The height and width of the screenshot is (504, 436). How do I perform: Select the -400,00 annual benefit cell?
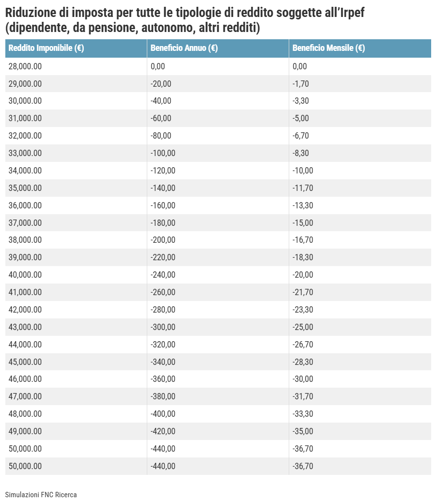163,414
